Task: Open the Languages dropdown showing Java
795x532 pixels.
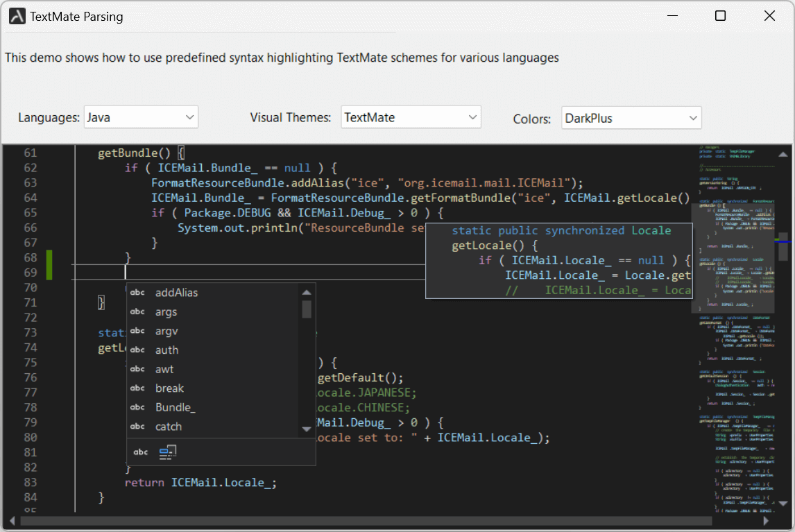Action: (141, 118)
